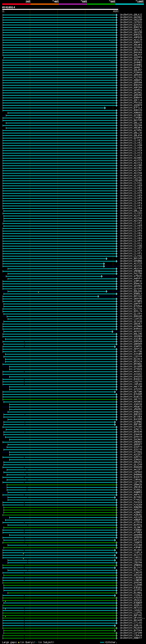The width and height of the screenshot is (146, 644).
Task: Select the UniRef100_Q5WDK6 label
Action: tap(131, 565)
